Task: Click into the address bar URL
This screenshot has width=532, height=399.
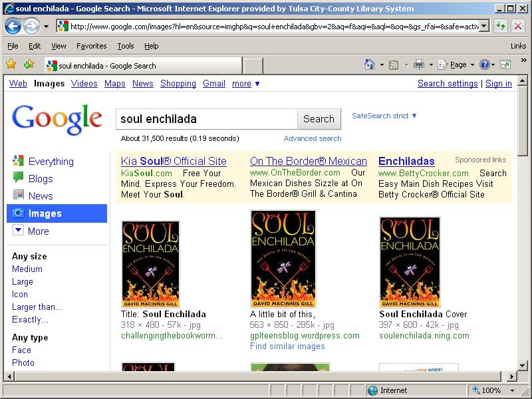Action: (274, 26)
